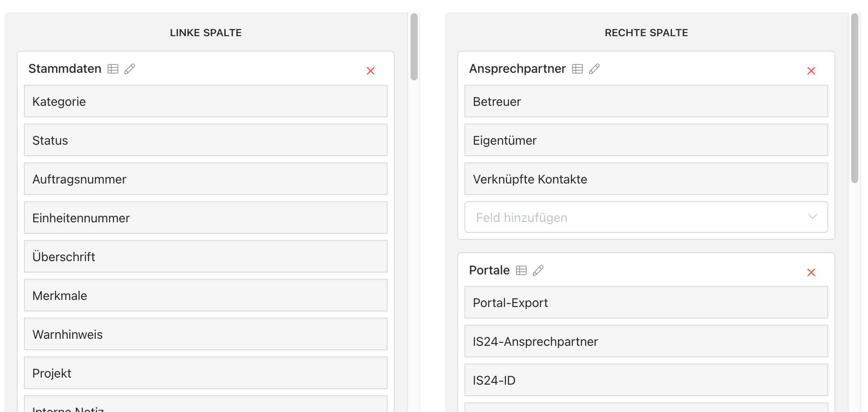Click the pencil icon next to Ansprechpartner
This screenshot has height=412, width=868.
pyautogui.click(x=594, y=69)
